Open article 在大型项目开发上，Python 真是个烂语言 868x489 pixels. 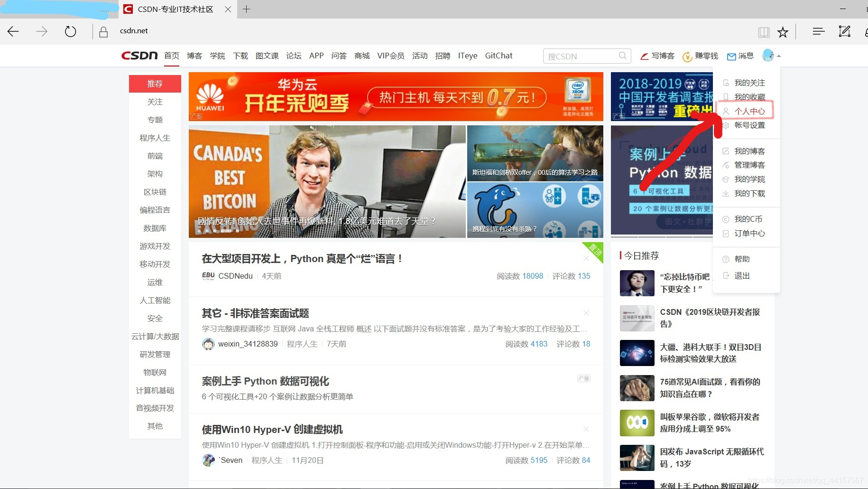click(x=303, y=259)
